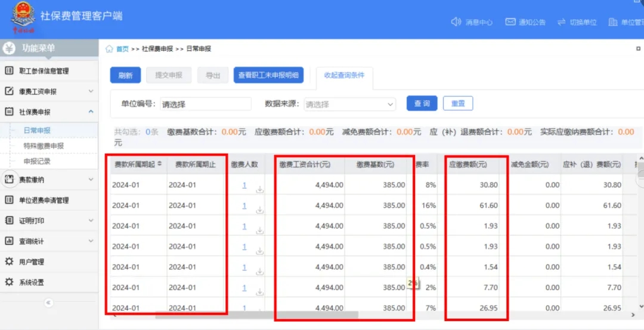Collapse sidebar with double-arrow icon

(x=49, y=303)
